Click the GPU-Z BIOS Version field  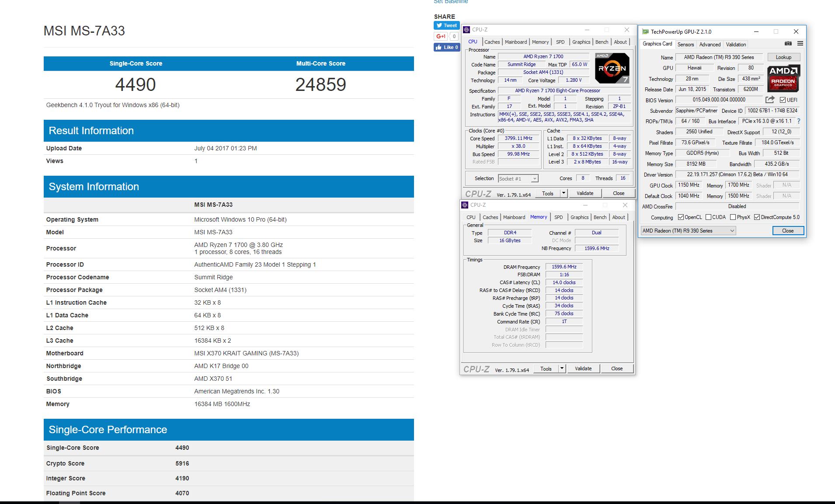pos(719,100)
